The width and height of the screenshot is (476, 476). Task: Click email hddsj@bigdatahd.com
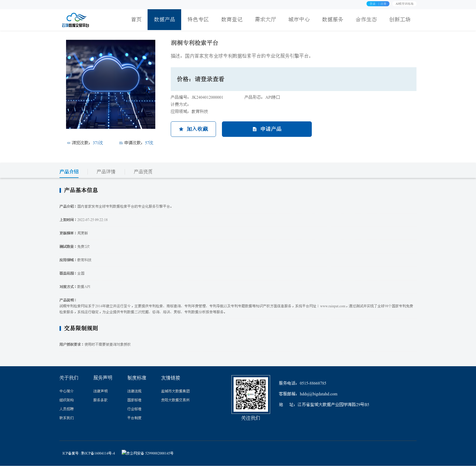(x=319, y=394)
